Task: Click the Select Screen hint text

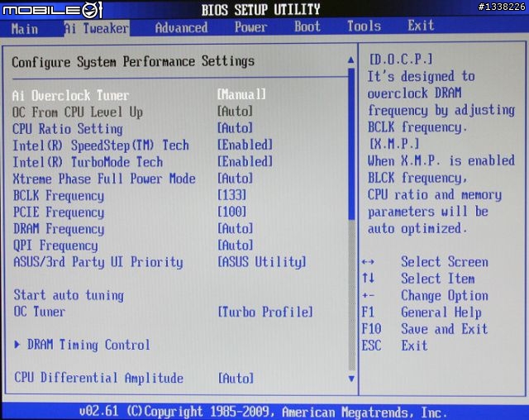Action: (x=445, y=262)
